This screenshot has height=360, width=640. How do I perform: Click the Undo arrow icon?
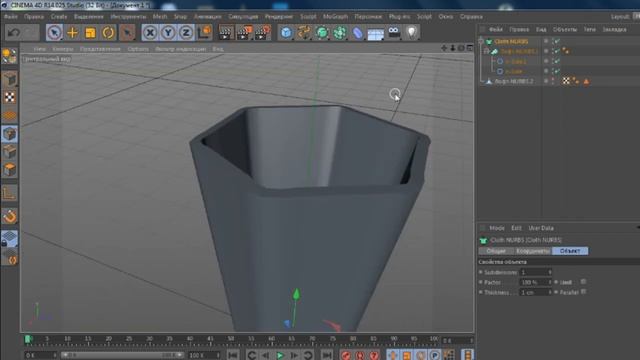[14, 32]
